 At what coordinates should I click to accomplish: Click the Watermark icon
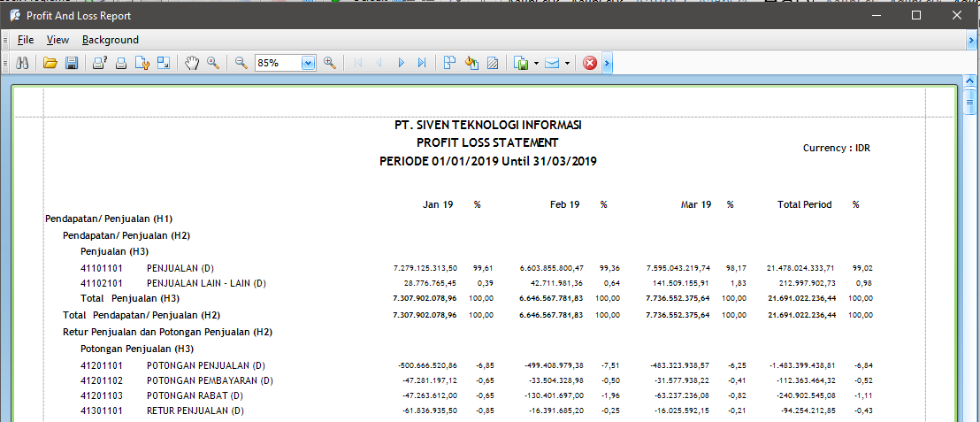[x=493, y=63]
